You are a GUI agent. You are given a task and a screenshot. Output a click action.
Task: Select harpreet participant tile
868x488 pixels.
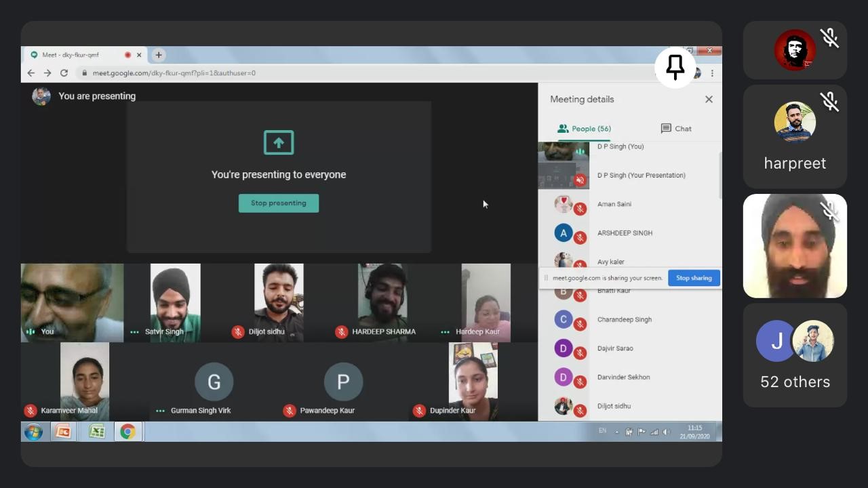(x=795, y=136)
